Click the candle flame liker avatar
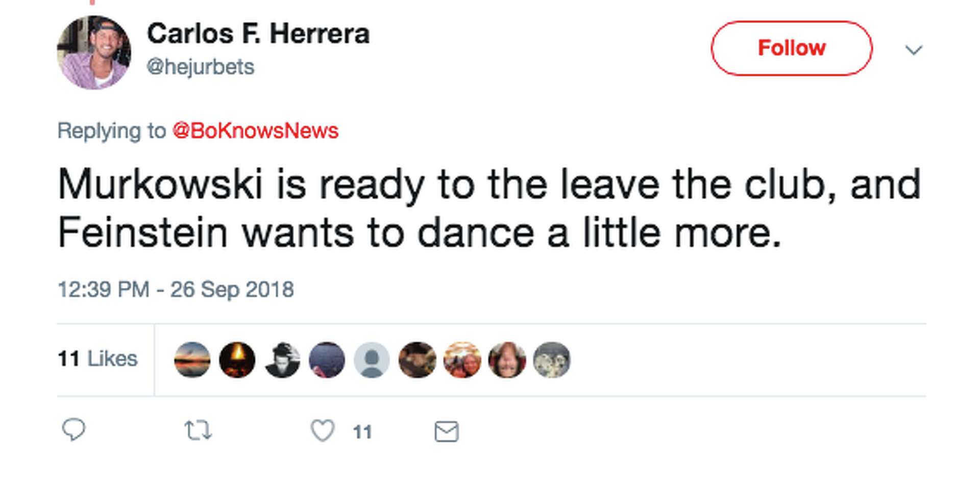 (x=237, y=360)
